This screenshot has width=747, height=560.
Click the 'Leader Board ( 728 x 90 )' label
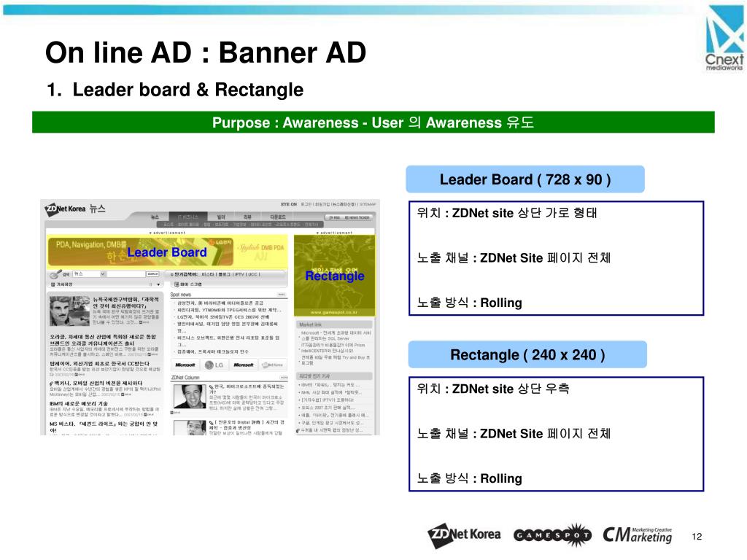pos(525,179)
